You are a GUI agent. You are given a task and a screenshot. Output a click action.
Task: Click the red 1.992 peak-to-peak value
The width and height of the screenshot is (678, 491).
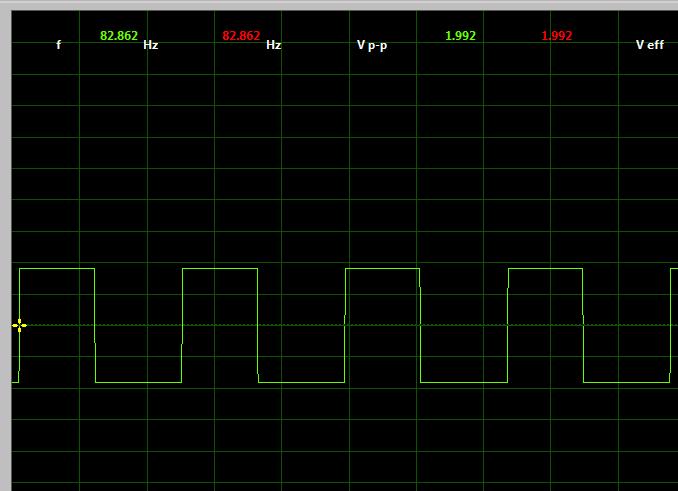pyautogui.click(x=557, y=36)
